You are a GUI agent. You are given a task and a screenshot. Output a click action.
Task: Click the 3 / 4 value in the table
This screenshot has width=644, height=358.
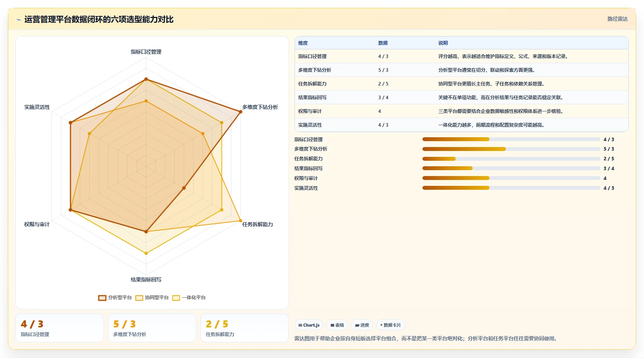pos(383,98)
